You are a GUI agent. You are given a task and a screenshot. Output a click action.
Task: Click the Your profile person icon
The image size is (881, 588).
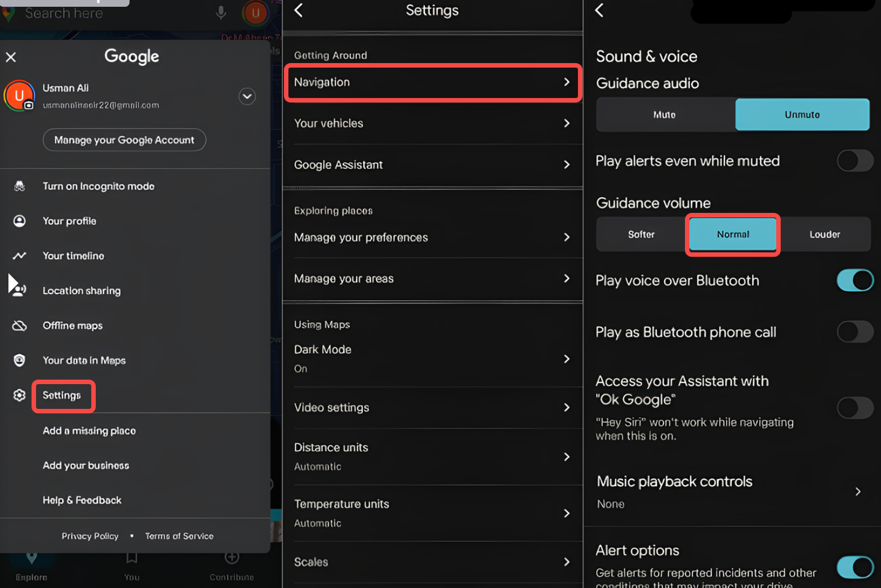(x=19, y=221)
